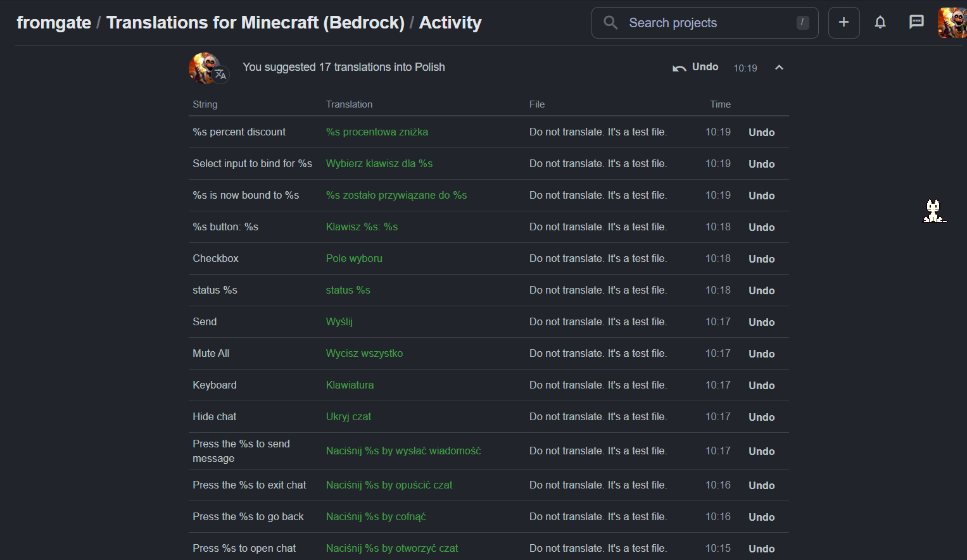Click the 'File' column header

pos(537,104)
